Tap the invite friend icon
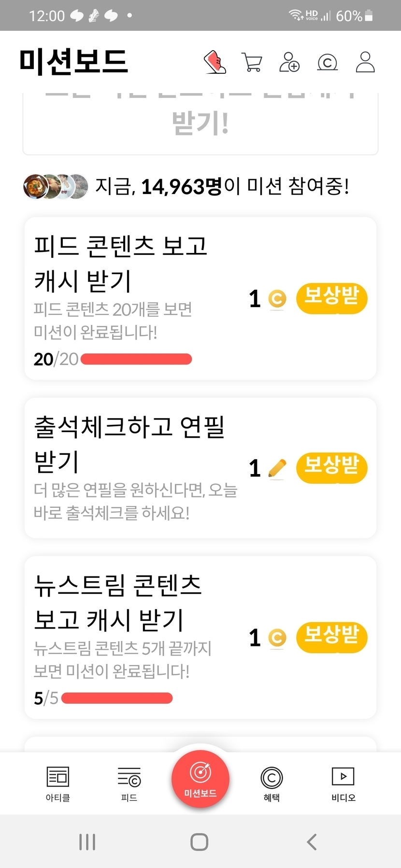 pos(289,62)
